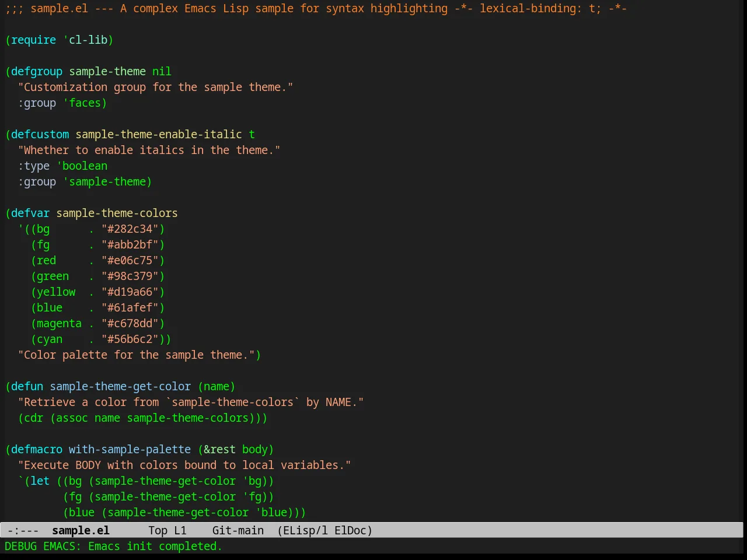The height and width of the screenshot is (560, 747).
Task: Click the word 'require' on the cl-lib line
Action: [x=34, y=40]
